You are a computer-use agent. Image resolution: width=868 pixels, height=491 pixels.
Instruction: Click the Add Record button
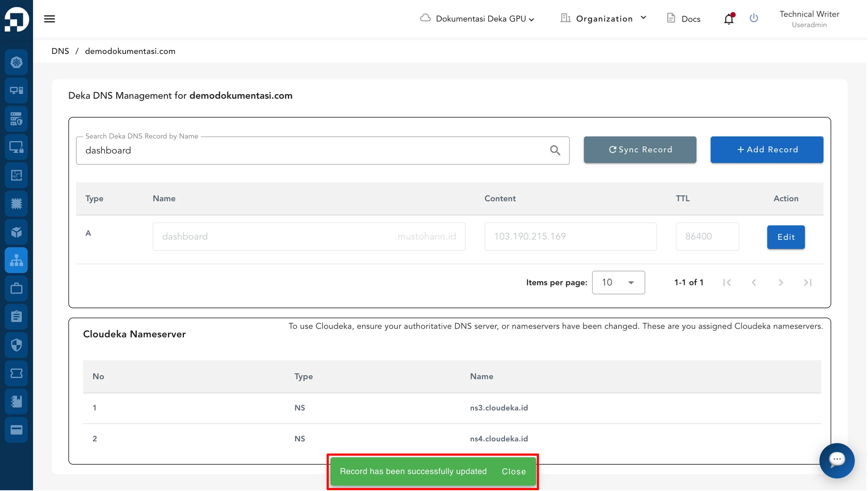pos(767,150)
